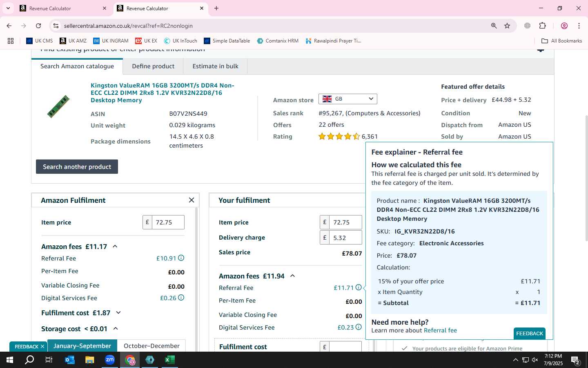Open the settings gear icon at top right
The height and width of the screenshot is (368, 588).
click(x=541, y=49)
